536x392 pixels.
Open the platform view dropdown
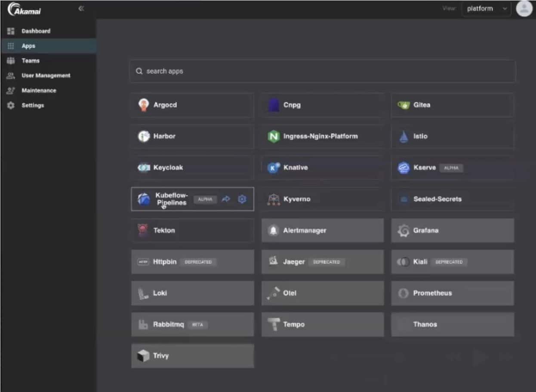pos(486,9)
